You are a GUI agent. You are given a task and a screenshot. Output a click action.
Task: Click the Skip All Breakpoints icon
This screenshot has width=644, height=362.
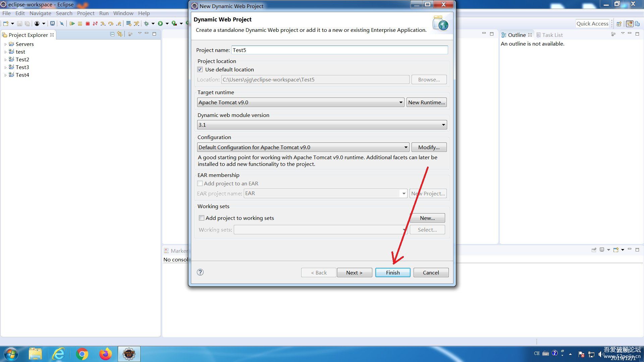62,23
